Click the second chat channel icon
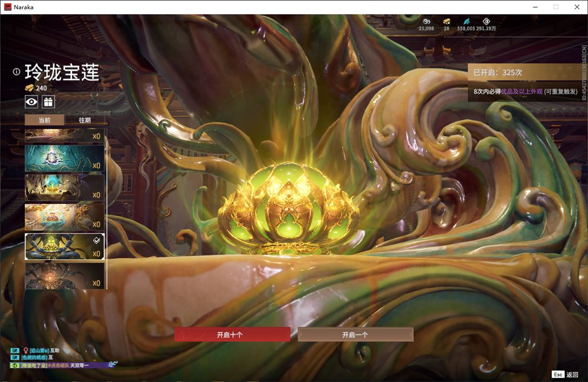 tap(15, 357)
